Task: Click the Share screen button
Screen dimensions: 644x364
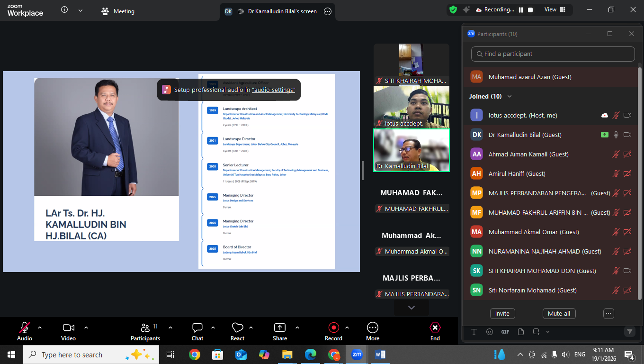Action: click(280, 331)
